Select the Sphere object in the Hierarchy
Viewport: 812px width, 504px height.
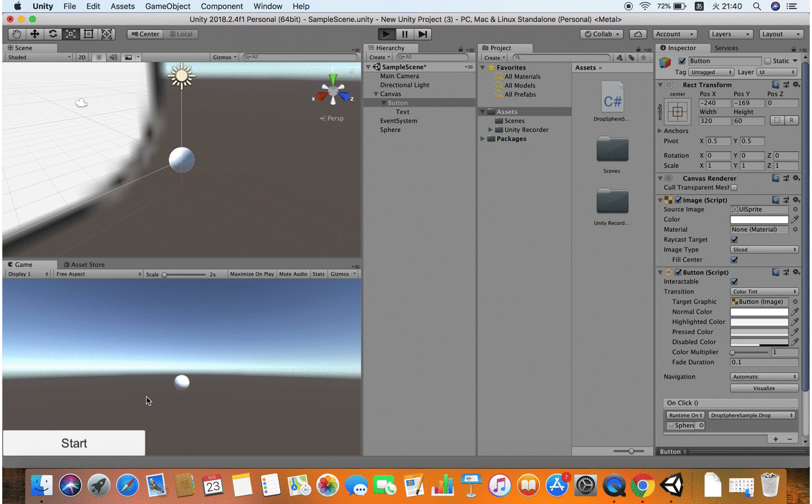(390, 129)
